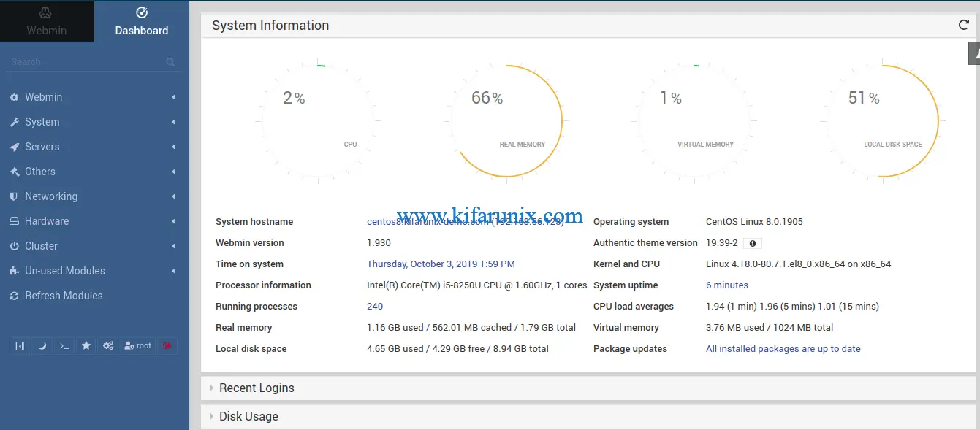Open theme configuration via the gears icon
Screen dimensions: 980x430
tap(107, 345)
